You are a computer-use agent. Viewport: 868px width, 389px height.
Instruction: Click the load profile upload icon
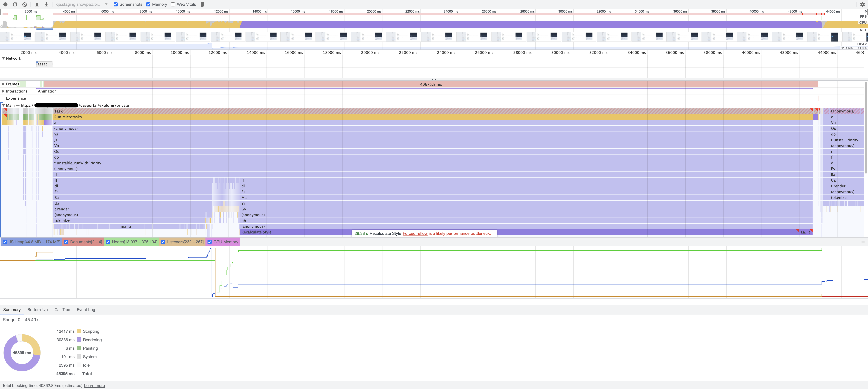(x=37, y=4)
